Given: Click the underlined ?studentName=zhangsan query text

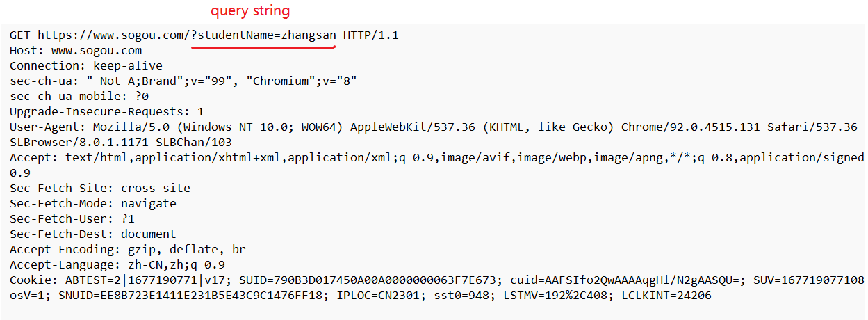Looking at the screenshot, I should 263,35.
